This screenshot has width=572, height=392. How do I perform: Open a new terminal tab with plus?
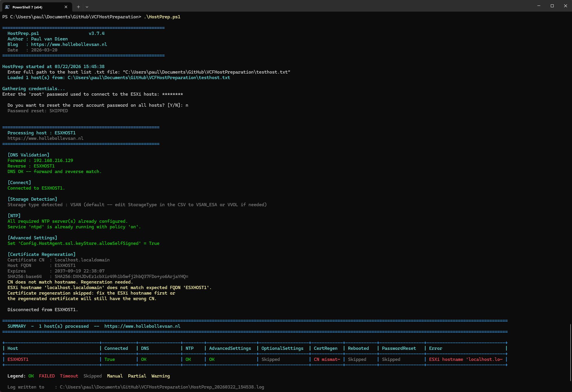coord(78,7)
